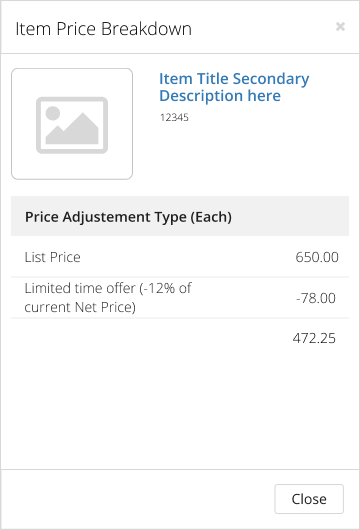Open the Item Title Secondary link
Screen dimensions: 360x530
pyautogui.click(x=234, y=79)
